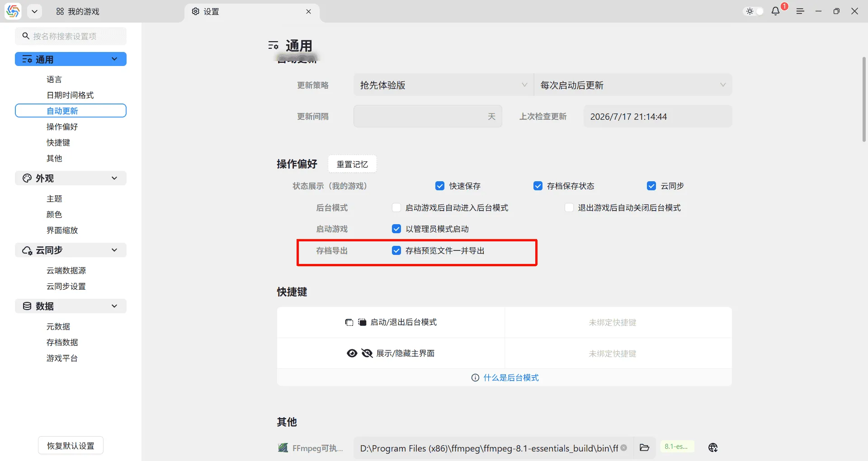
Task: Select 其他 in sidebar
Action: click(x=54, y=158)
